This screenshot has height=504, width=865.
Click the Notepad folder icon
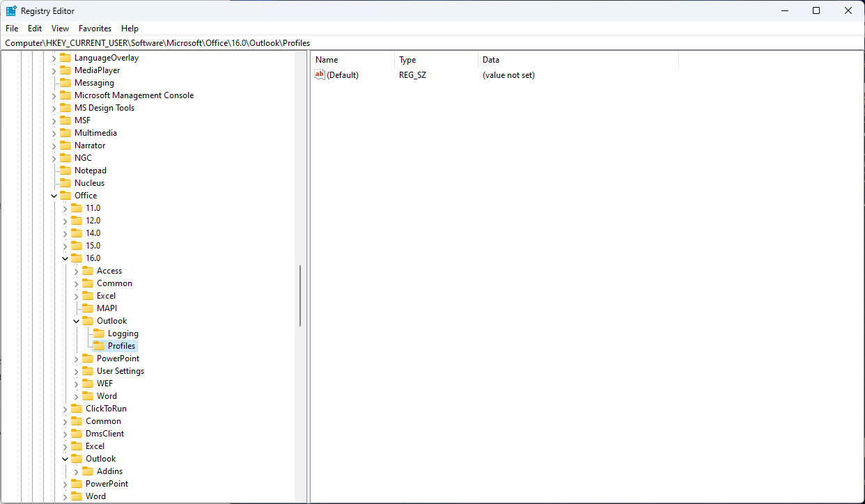(65, 171)
